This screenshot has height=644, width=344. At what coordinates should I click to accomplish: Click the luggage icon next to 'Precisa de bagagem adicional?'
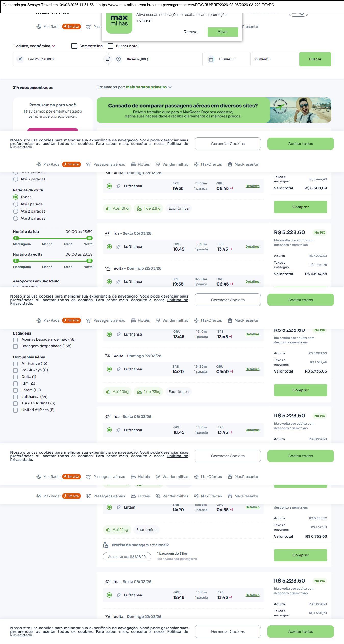coord(106,545)
